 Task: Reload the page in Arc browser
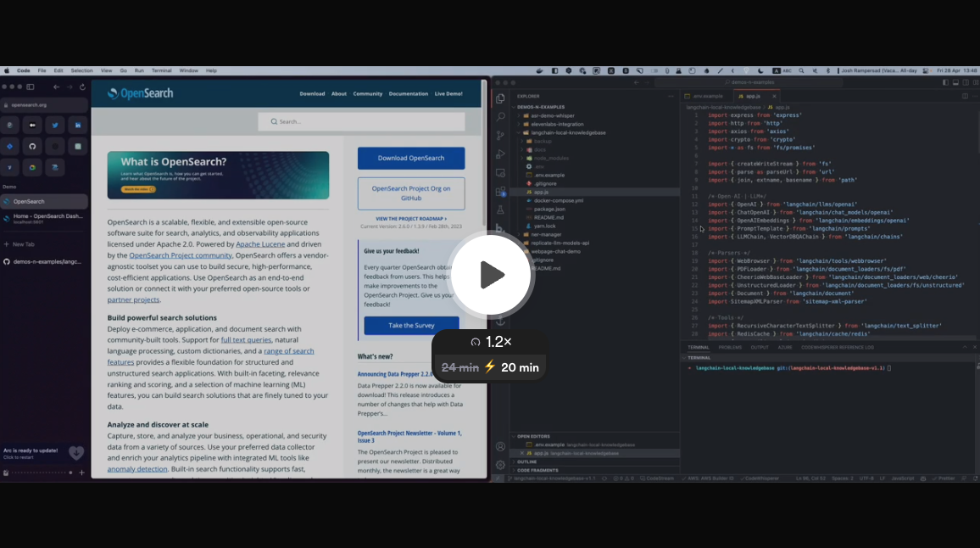click(x=82, y=87)
